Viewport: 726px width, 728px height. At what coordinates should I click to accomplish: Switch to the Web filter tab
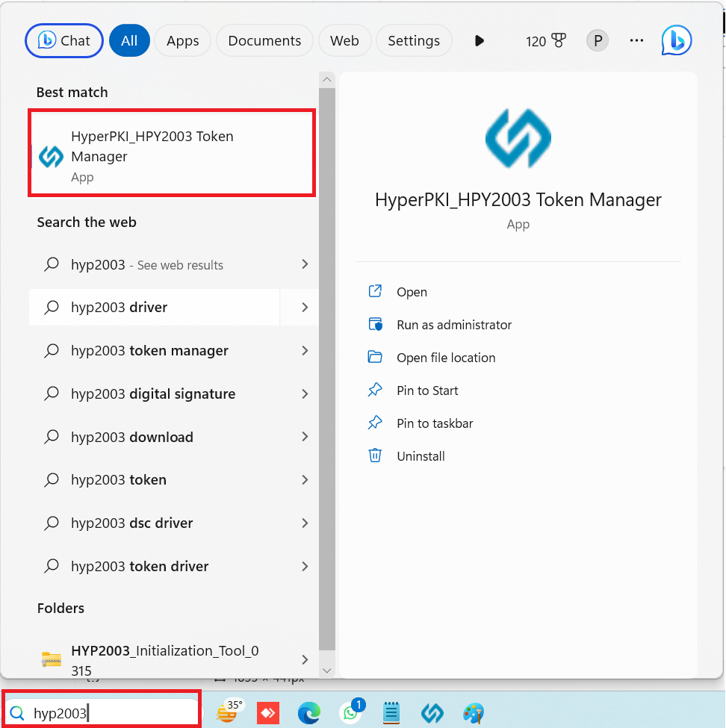click(344, 41)
